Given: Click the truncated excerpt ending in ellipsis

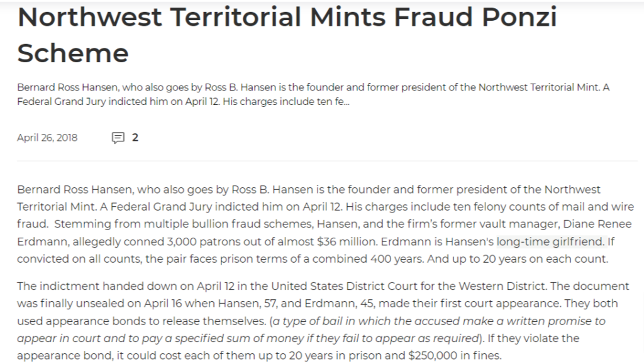Looking at the screenshot, I should click(313, 94).
